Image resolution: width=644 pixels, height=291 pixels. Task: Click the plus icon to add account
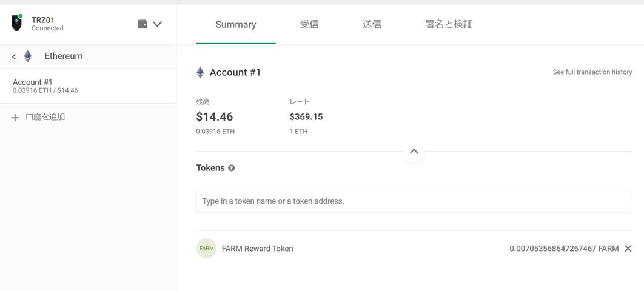point(15,118)
